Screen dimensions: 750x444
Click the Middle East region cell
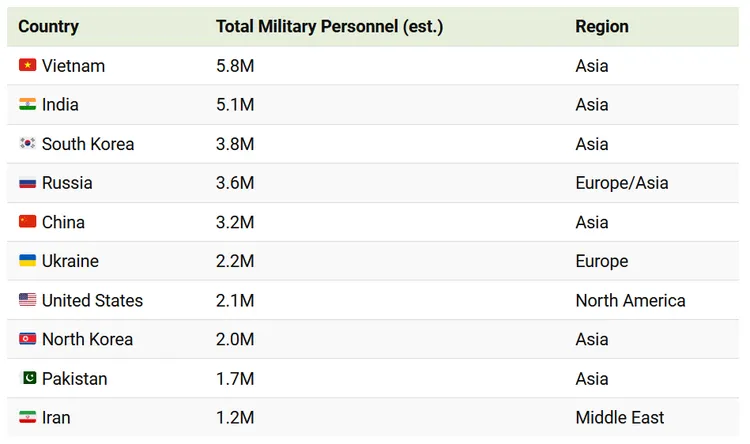(x=619, y=418)
